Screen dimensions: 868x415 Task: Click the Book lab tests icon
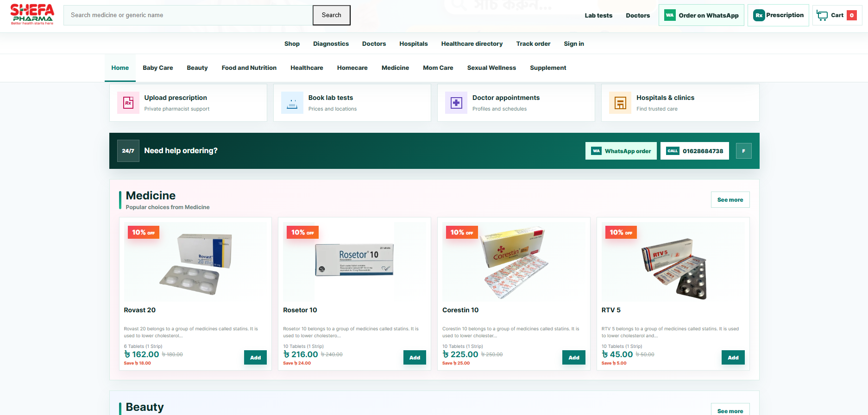pos(292,103)
